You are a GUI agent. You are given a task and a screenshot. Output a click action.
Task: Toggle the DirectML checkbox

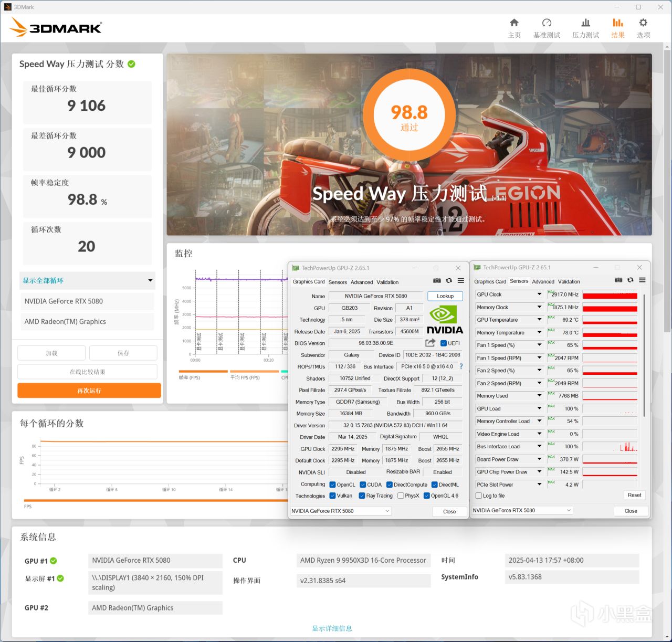[x=435, y=485]
